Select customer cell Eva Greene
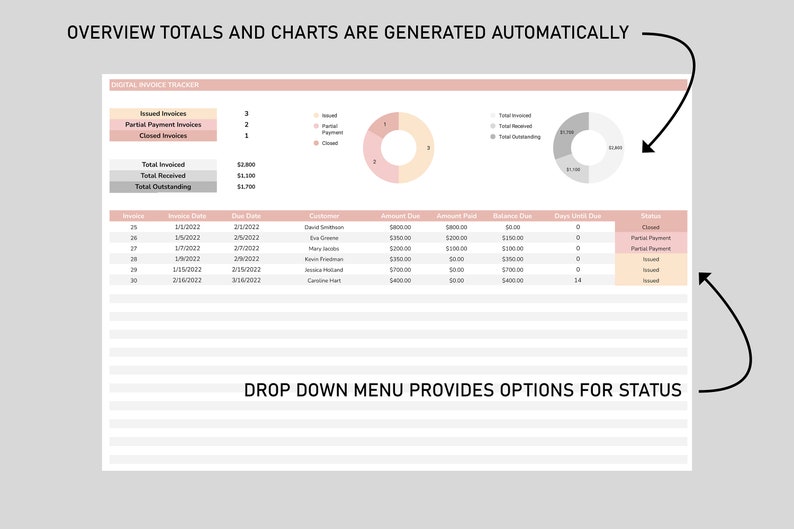794x529 pixels. [x=324, y=238]
